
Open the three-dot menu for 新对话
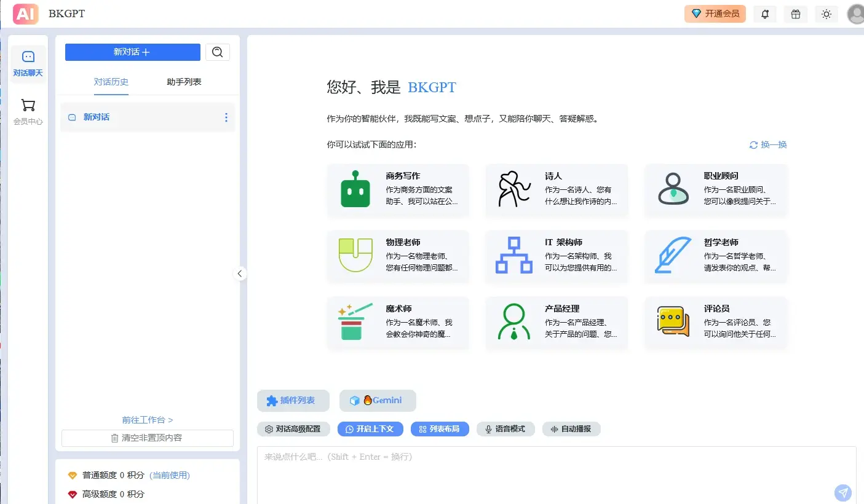point(226,117)
